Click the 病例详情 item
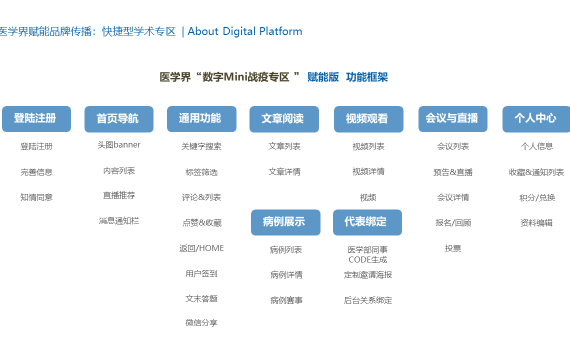The width and height of the screenshot is (570, 360). 286,275
